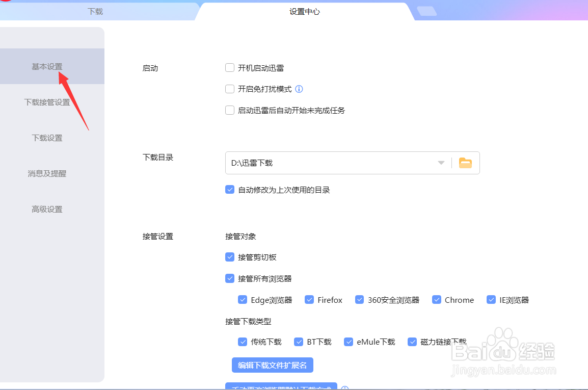Click 编辑下载文件扩展名 button
Image resolution: width=588 pixels, height=390 pixels.
pos(273,365)
